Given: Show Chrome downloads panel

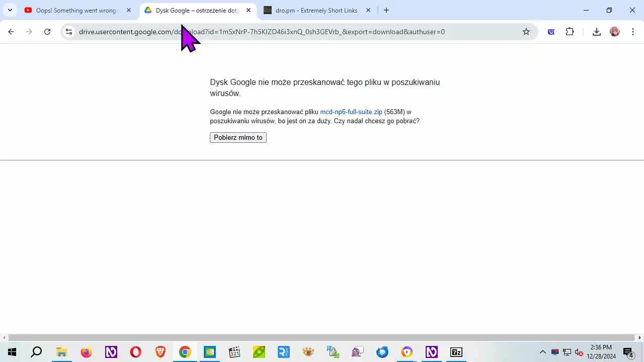Looking at the screenshot, I should [597, 32].
